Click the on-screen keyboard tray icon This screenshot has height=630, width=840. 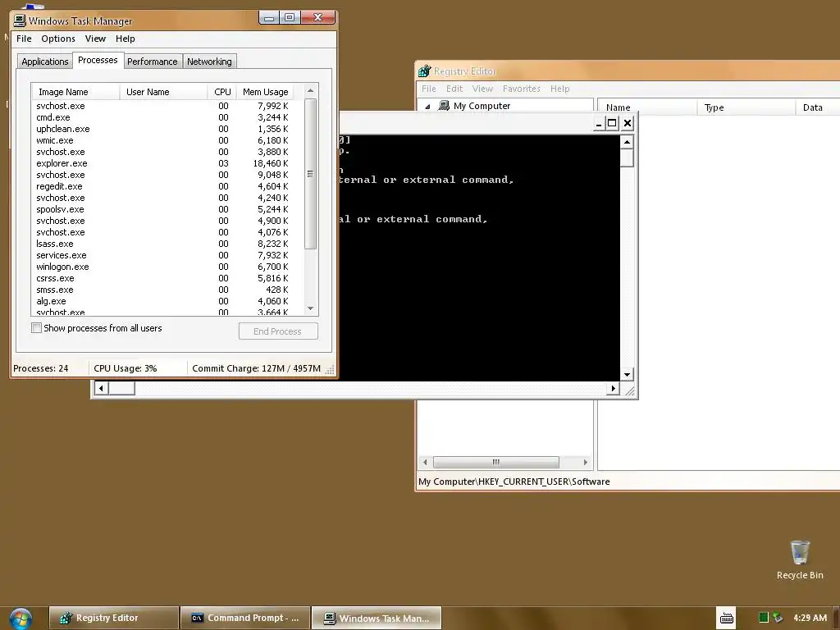point(727,618)
